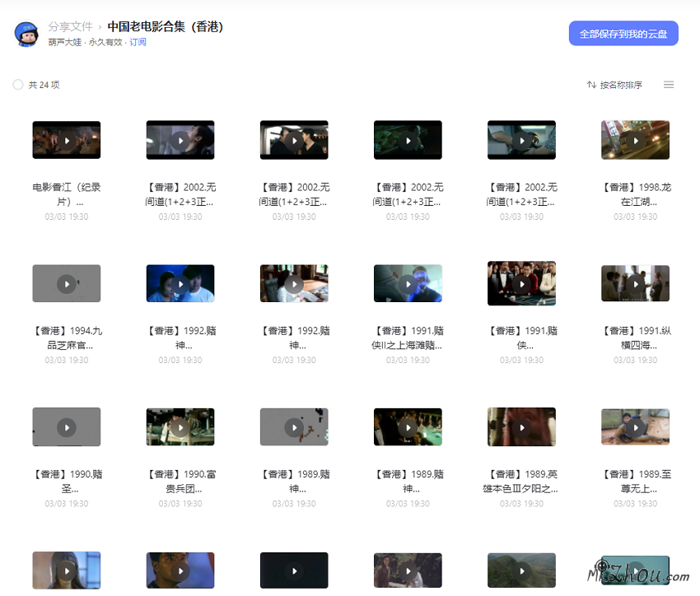Open the 1989 英雄本色III夕阳之歌 file name
The image size is (700, 596).
(x=521, y=481)
